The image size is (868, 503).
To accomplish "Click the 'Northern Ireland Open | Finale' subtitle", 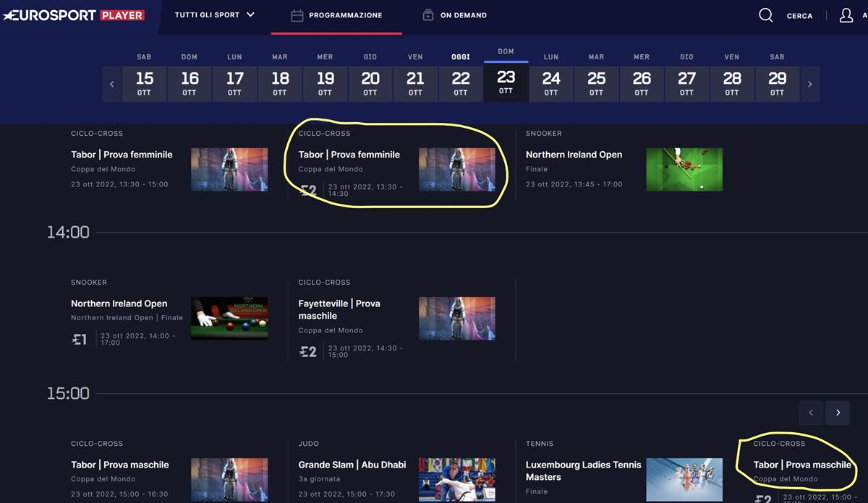I will [127, 318].
